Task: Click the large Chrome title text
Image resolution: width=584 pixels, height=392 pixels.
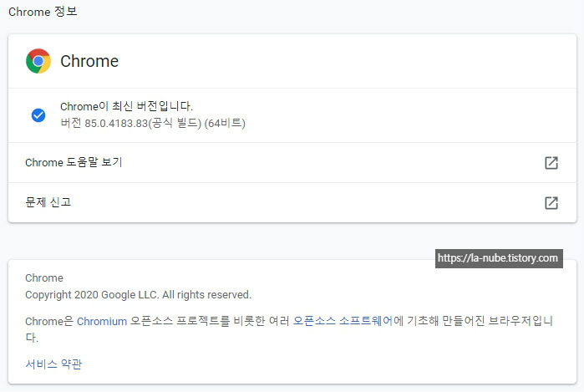Action: 89,61
